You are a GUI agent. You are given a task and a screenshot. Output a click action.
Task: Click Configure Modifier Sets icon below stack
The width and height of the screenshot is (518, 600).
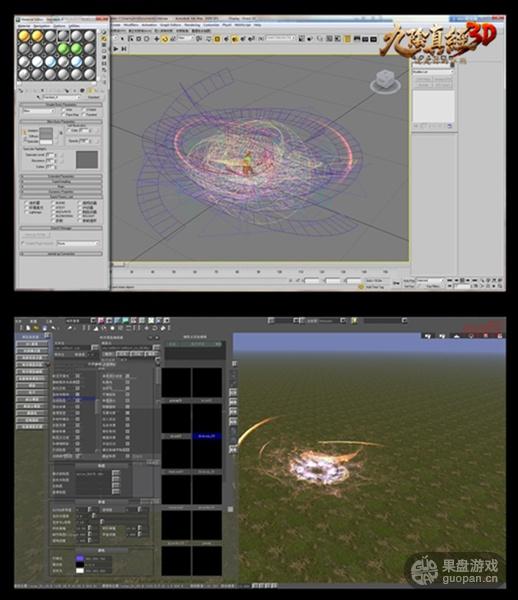click(x=450, y=126)
